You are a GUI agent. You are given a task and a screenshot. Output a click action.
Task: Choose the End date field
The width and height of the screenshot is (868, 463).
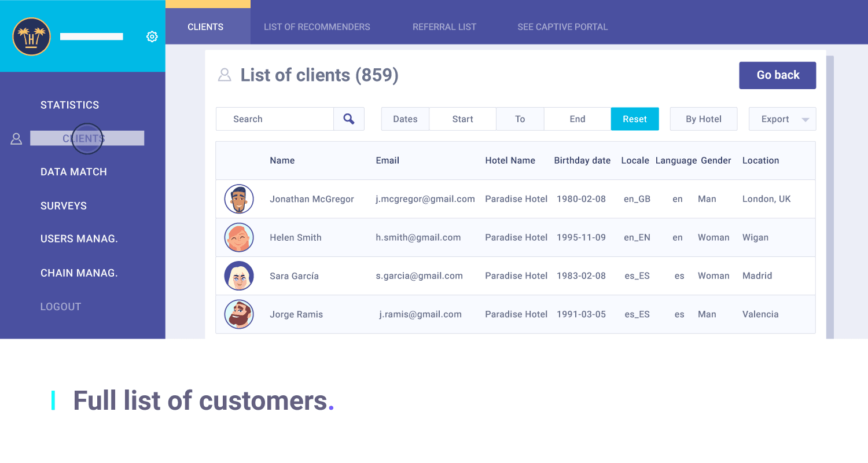tap(577, 119)
